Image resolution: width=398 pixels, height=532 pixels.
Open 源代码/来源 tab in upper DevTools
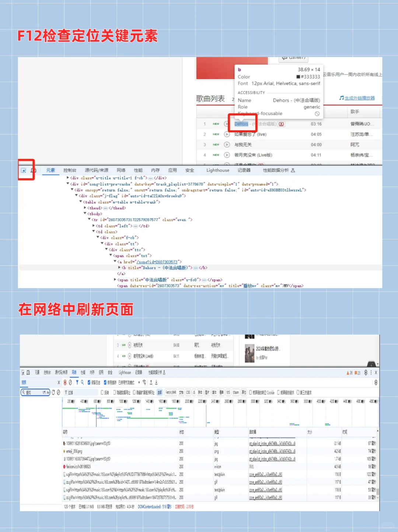coord(97,170)
